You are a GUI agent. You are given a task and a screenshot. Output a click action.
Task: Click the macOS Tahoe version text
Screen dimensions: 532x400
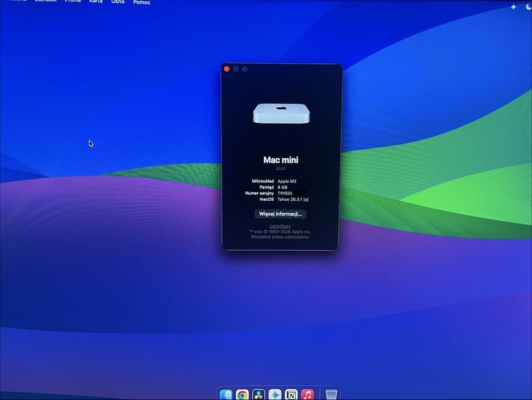(x=293, y=199)
